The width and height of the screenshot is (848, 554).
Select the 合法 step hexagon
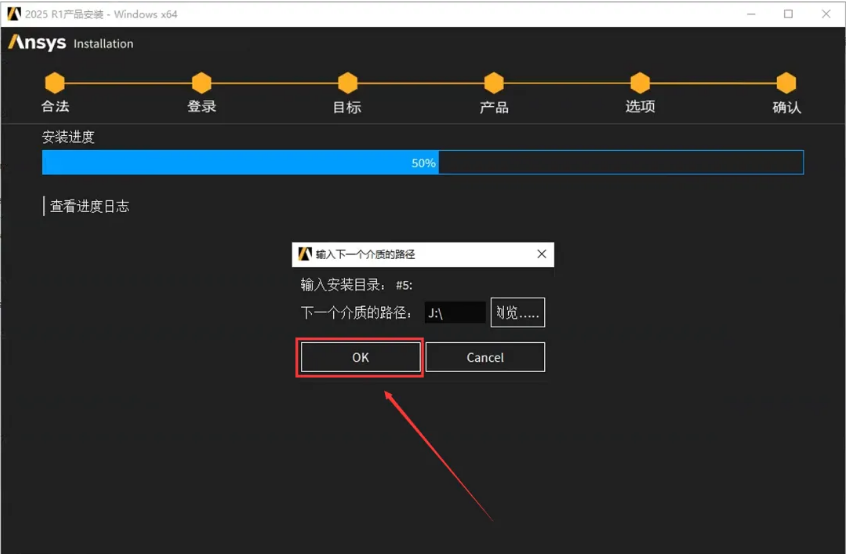pyautogui.click(x=55, y=83)
